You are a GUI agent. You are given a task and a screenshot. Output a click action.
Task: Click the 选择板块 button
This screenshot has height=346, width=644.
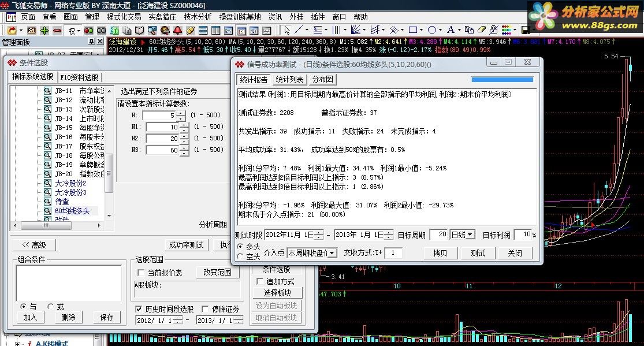(x=277, y=293)
